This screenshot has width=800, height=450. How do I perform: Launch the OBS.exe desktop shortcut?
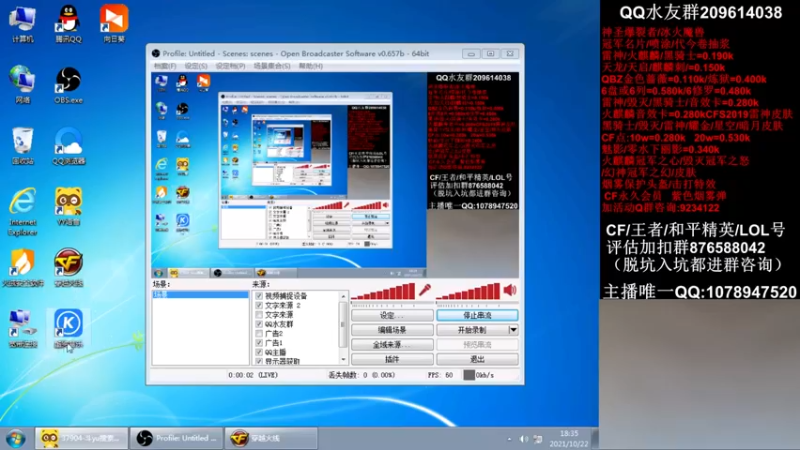(x=68, y=85)
